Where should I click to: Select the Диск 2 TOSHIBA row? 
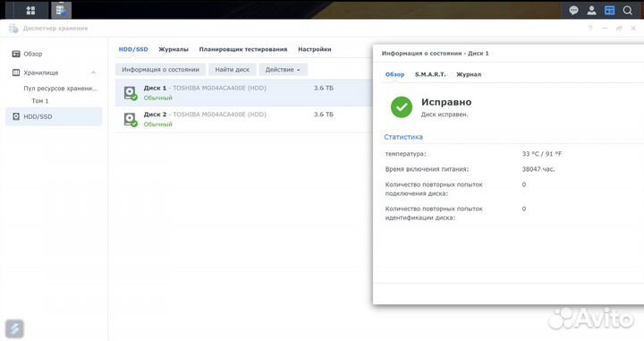click(x=244, y=119)
